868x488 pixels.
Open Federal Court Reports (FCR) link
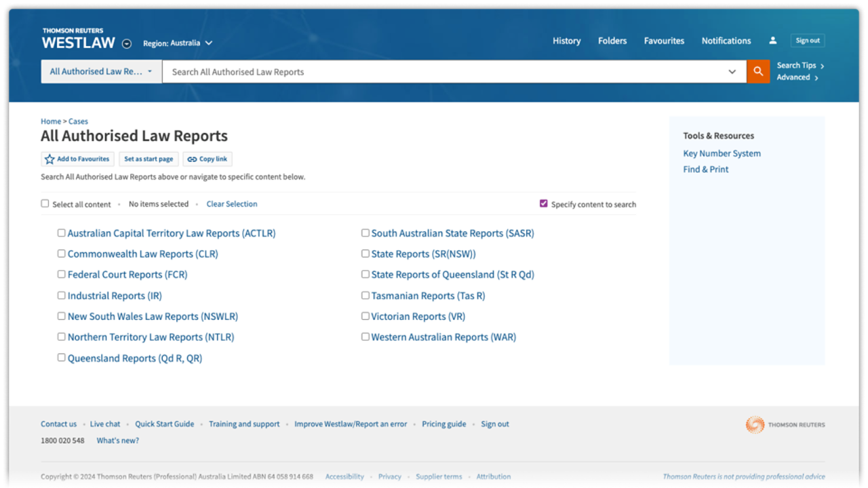pyautogui.click(x=127, y=274)
